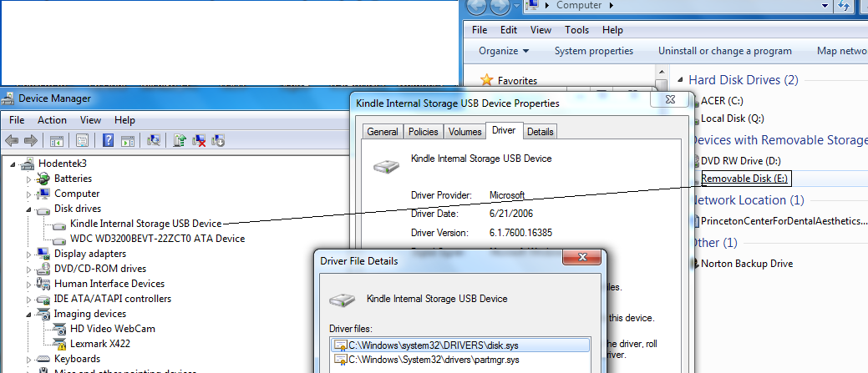Open Device Manager Action menu
The width and height of the screenshot is (868, 373).
pyautogui.click(x=52, y=120)
